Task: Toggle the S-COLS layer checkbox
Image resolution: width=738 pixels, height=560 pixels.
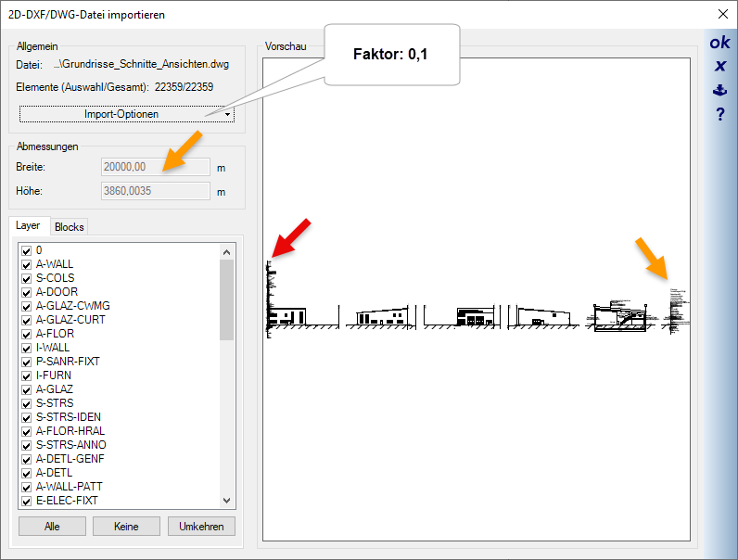Action: point(27,278)
